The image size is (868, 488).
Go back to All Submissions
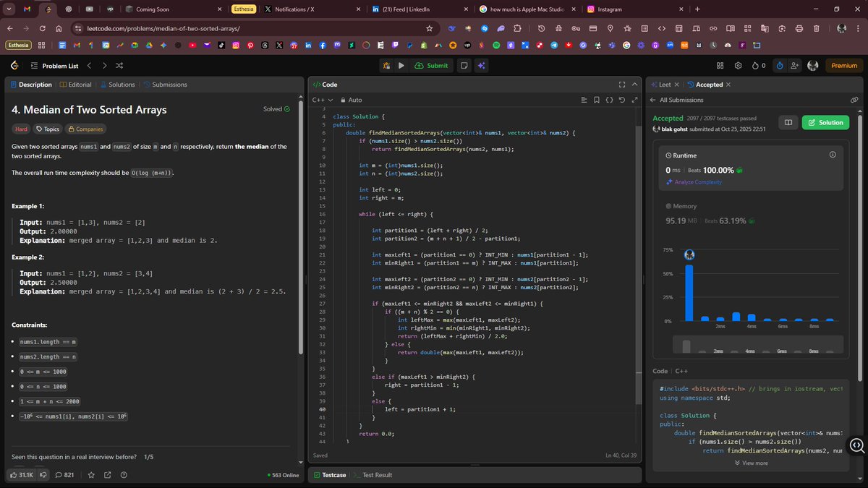[676, 100]
